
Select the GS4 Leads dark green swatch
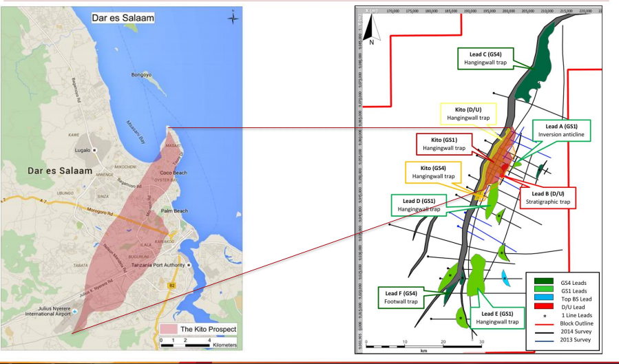545,279
